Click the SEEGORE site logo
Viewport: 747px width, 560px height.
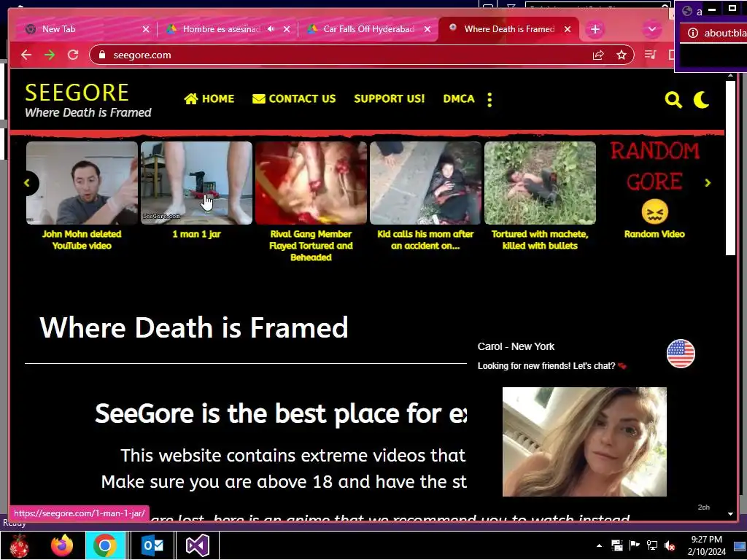pos(77,93)
